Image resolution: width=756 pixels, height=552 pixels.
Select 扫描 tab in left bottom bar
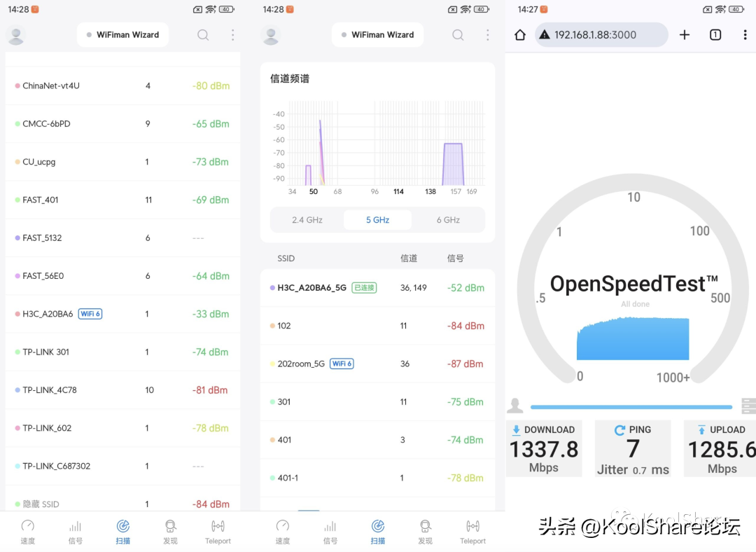123,532
